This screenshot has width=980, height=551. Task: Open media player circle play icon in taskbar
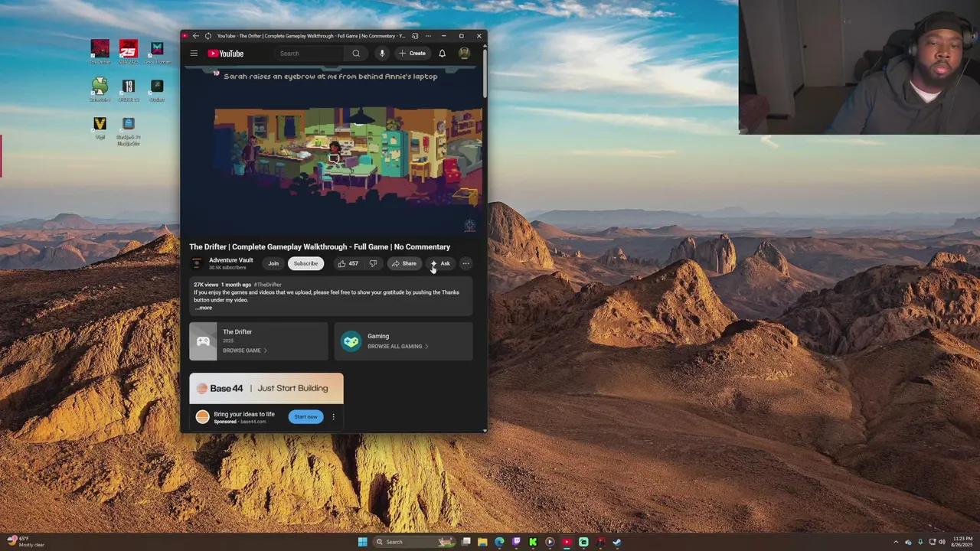(x=550, y=542)
